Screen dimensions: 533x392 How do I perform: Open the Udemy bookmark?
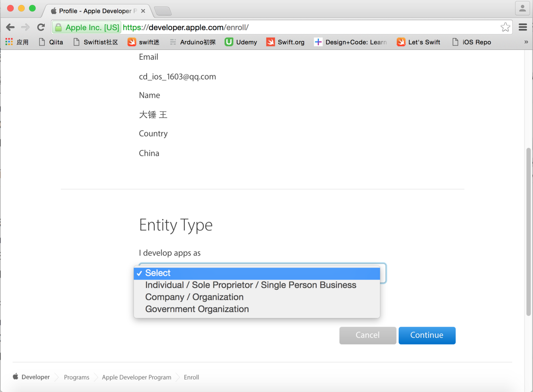click(241, 42)
